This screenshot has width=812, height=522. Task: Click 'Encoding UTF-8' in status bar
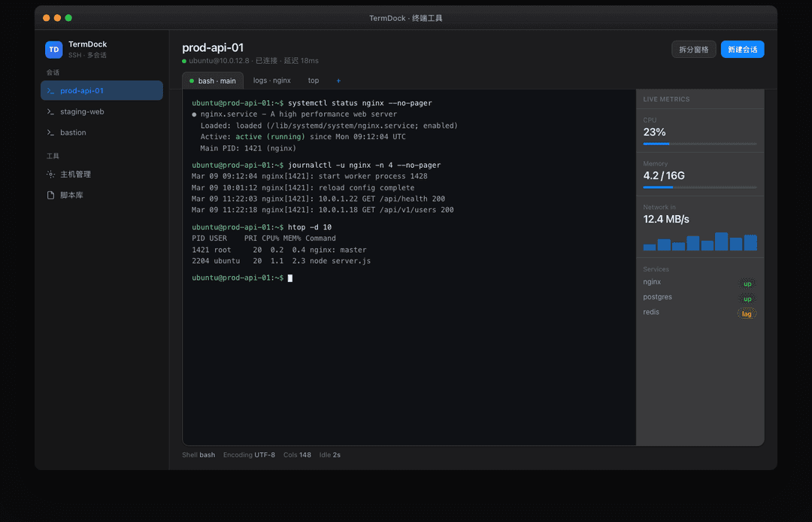[x=249, y=455]
